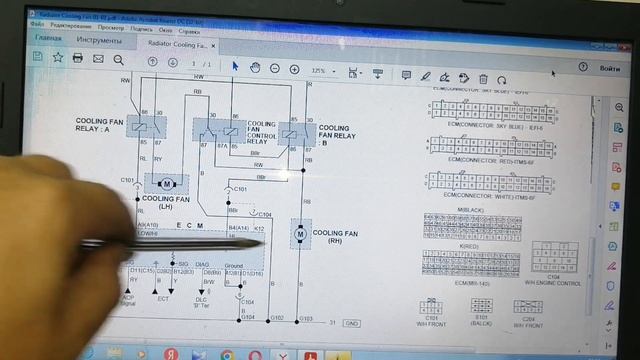Activate the selection arrow tool
The height and width of the screenshot is (360, 640).
click(235, 66)
